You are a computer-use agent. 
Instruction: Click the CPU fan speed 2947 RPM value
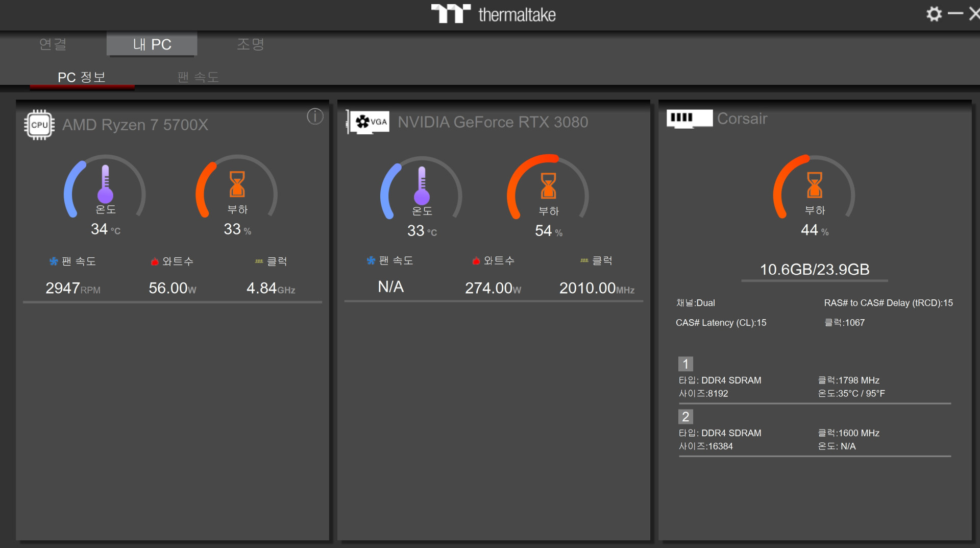(x=72, y=289)
